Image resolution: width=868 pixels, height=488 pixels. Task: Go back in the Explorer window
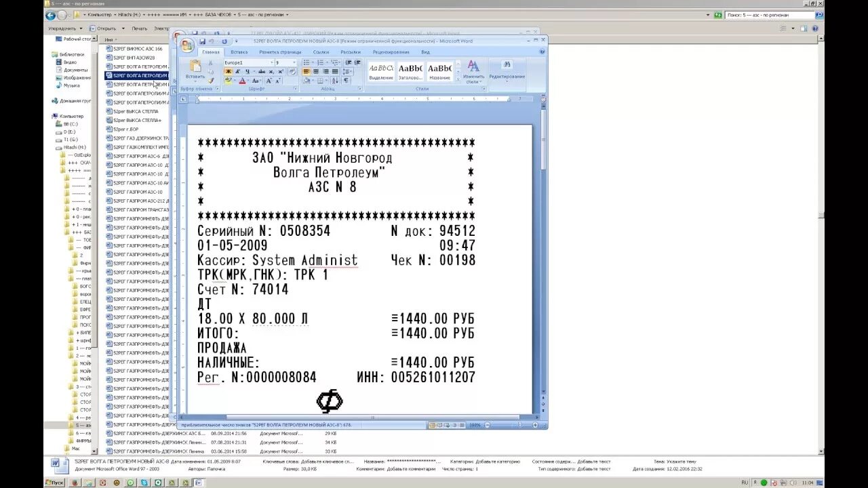[x=52, y=15]
